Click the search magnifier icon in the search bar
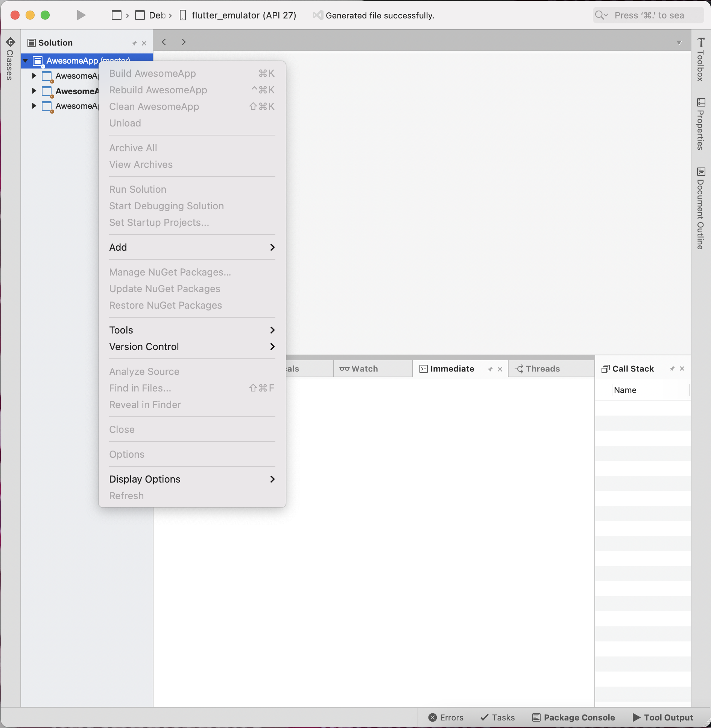This screenshot has width=711, height=728. tap(601, 15)
